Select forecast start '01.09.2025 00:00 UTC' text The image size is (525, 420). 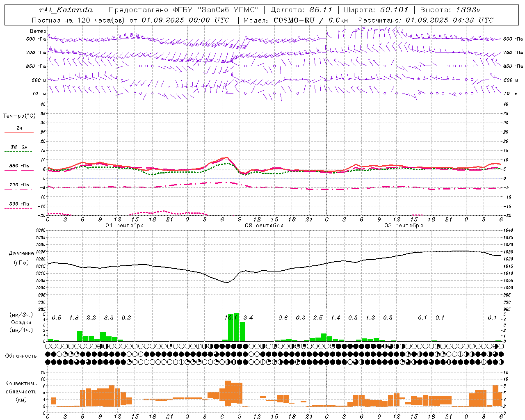click(185, 20)
